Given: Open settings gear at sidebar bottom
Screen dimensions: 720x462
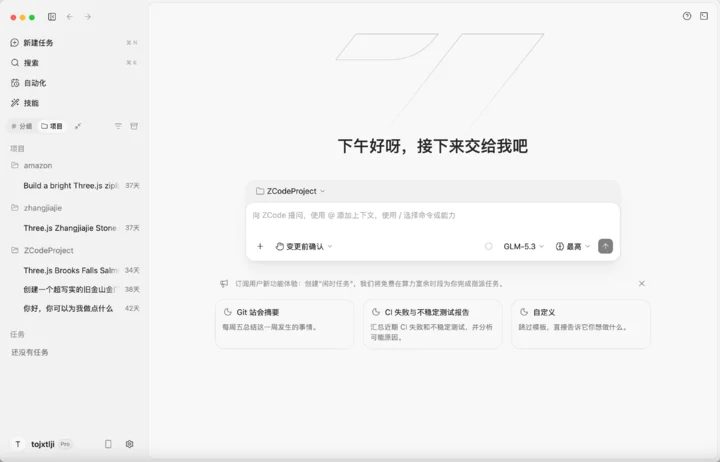Looking at the screenshot, I should click(129, 444).
